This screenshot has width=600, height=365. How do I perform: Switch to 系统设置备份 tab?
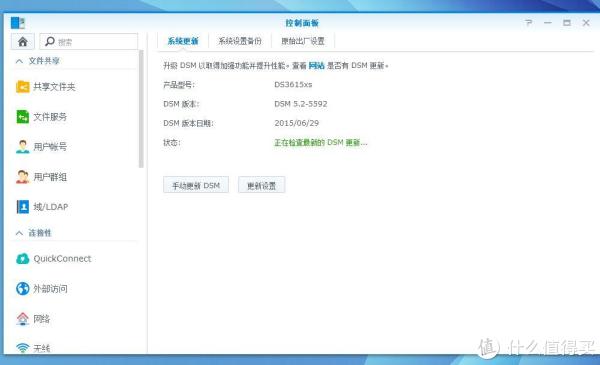[x=240, y=41]
